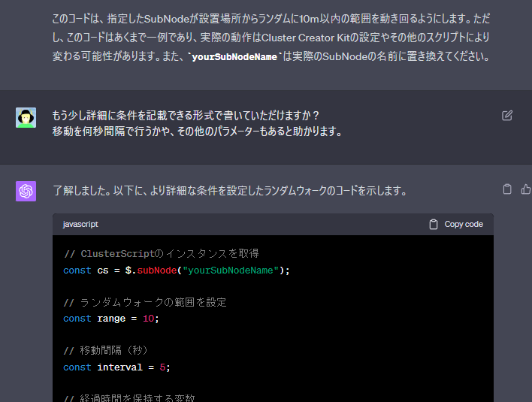
Task: Click the inline code `yourSubNodeName` in the paragraph
Action: pos(234,56)
